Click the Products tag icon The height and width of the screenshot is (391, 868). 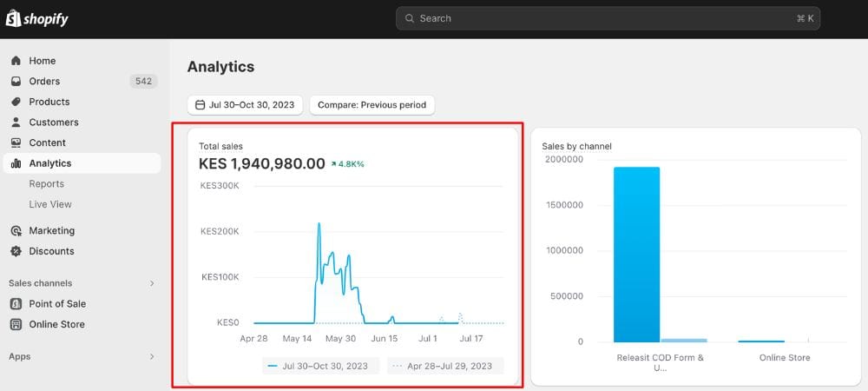[16, 102]
